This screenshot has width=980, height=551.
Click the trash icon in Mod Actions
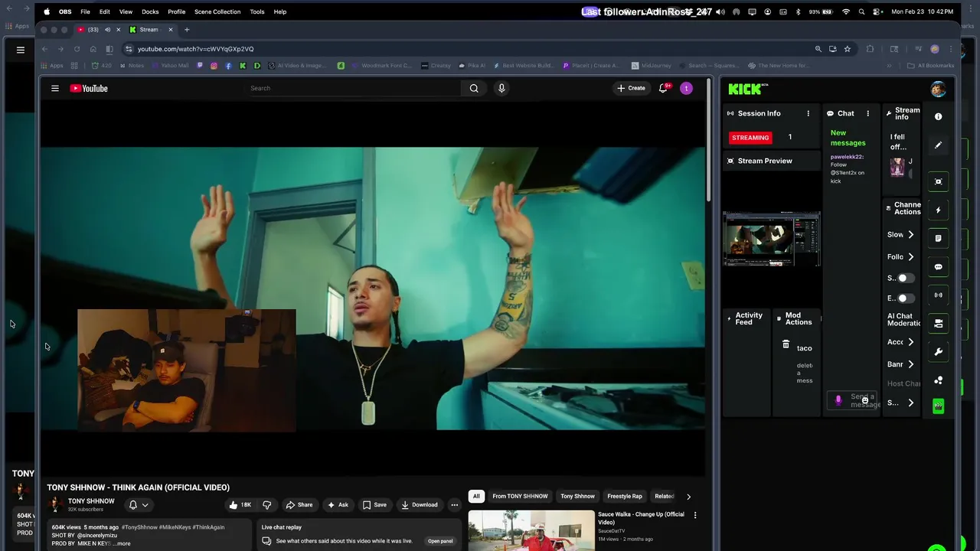click(x=786, y=345)
